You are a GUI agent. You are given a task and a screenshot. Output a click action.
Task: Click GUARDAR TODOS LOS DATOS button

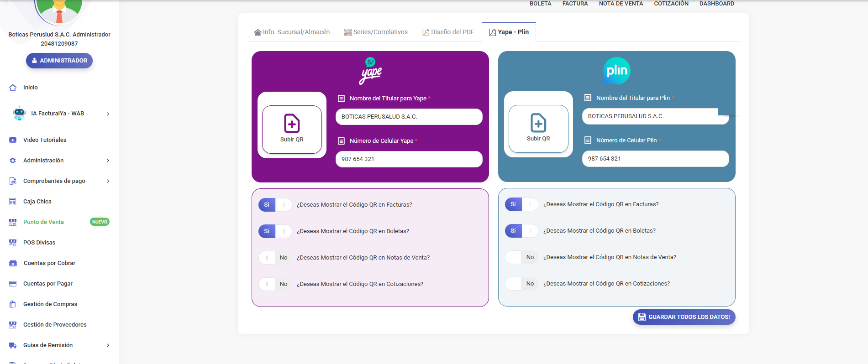click(x=684, y=317)
